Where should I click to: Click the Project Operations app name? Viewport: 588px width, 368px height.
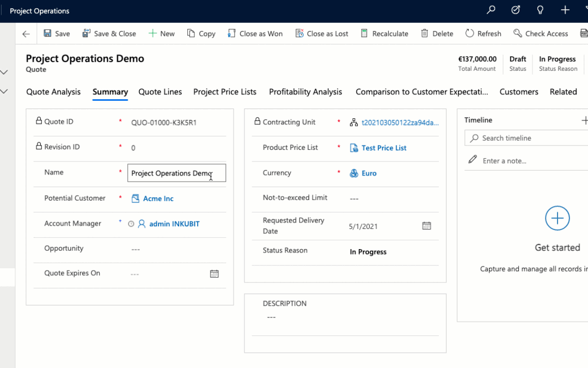[x=39, y=11]
